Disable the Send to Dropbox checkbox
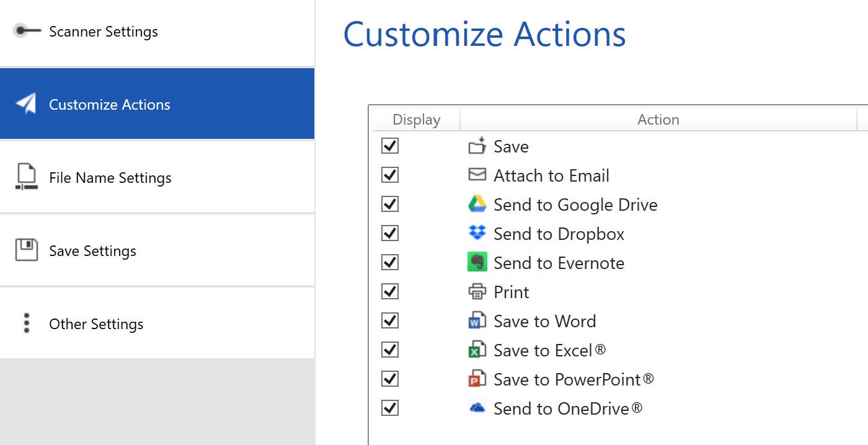This screenshot has width=868, height=445. (390, 233)
